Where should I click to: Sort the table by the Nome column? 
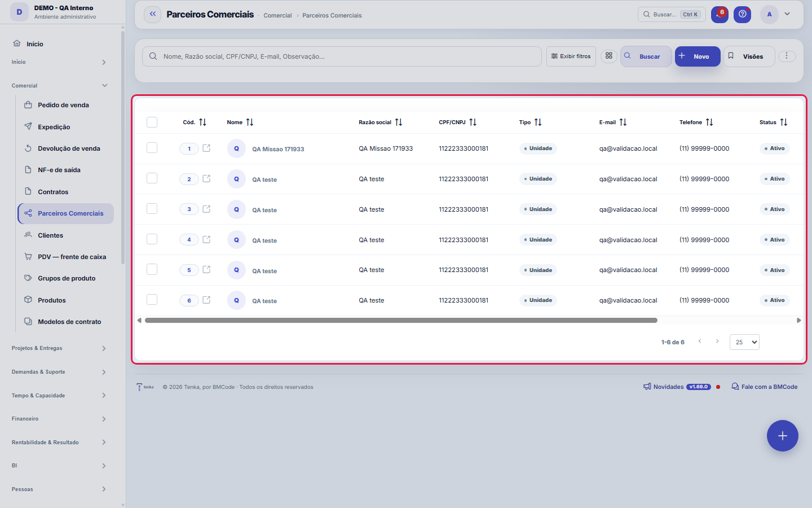coord(250,122)
